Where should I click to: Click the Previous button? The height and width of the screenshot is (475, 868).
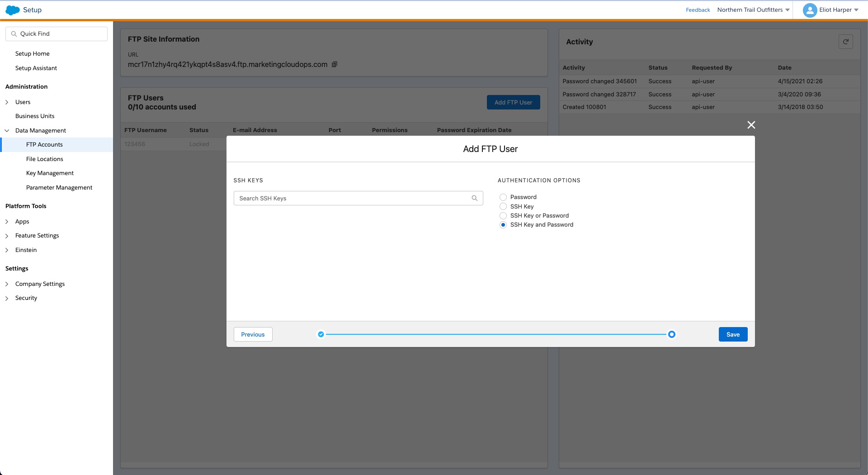click(253, 334)
